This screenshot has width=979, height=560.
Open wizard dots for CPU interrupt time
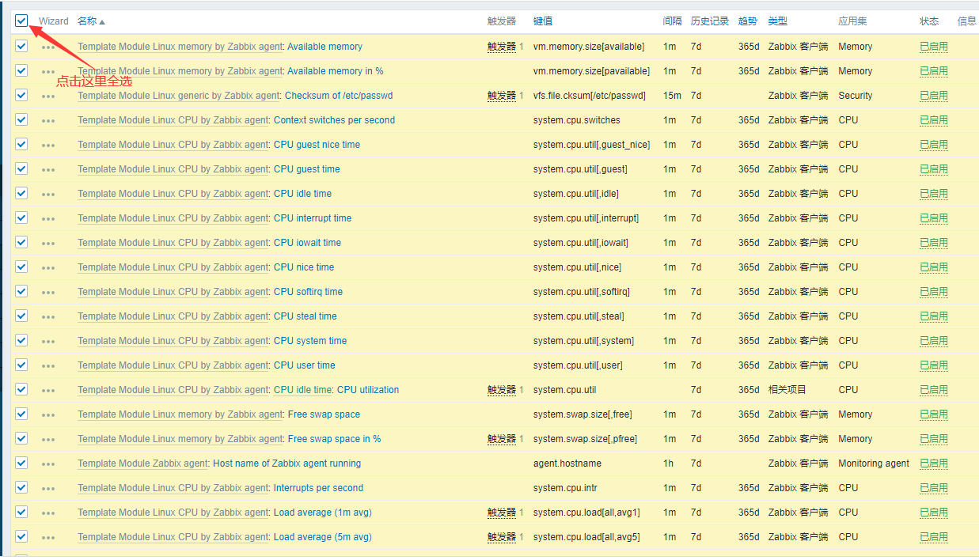click(48, 218)
